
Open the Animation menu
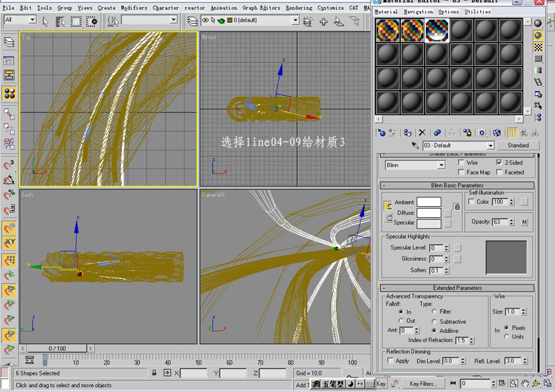[x=223, y=8]
